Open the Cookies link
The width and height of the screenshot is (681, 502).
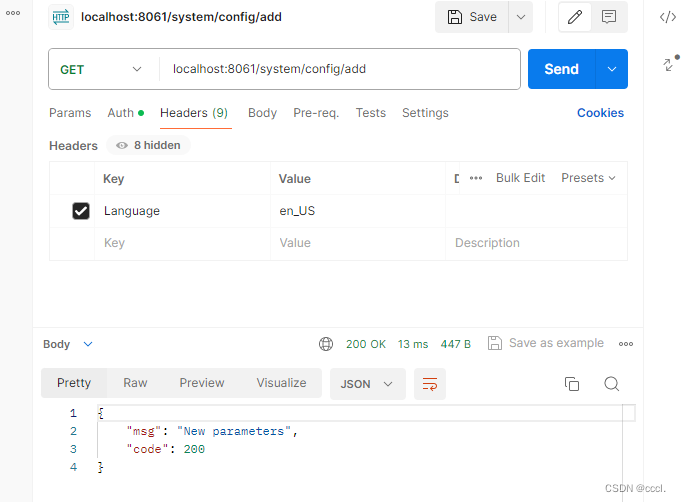pos(600,113)
